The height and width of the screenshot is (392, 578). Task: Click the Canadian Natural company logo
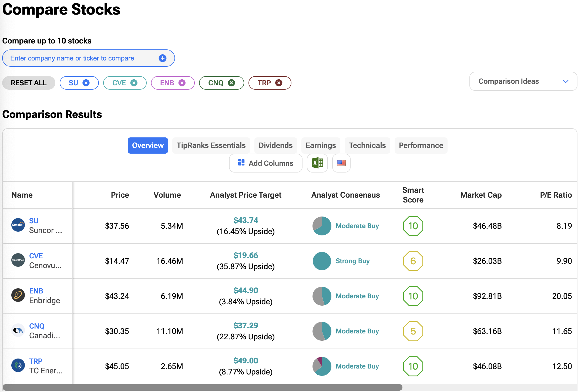(x=18, y=330)
